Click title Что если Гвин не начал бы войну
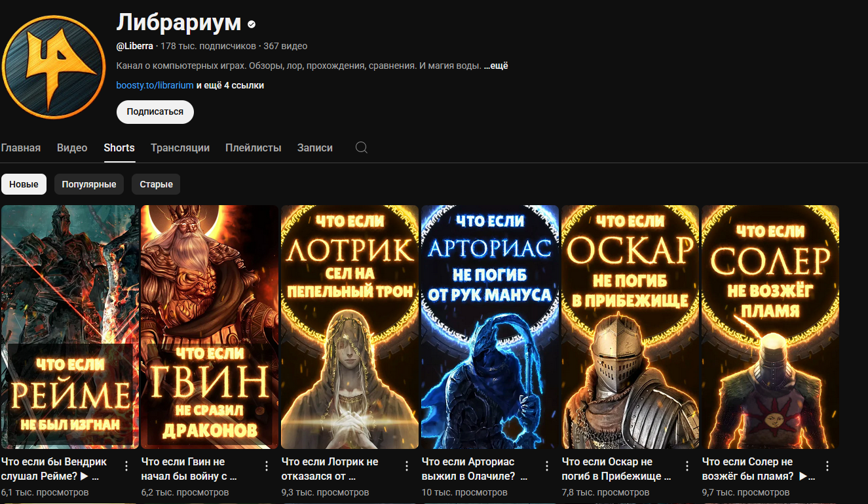The image size is (868, 504). [x=189, y=469]
